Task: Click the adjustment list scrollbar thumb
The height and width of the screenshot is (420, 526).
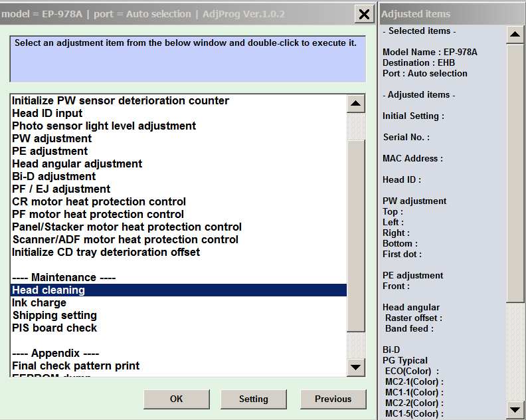Action: coord(355,236)
